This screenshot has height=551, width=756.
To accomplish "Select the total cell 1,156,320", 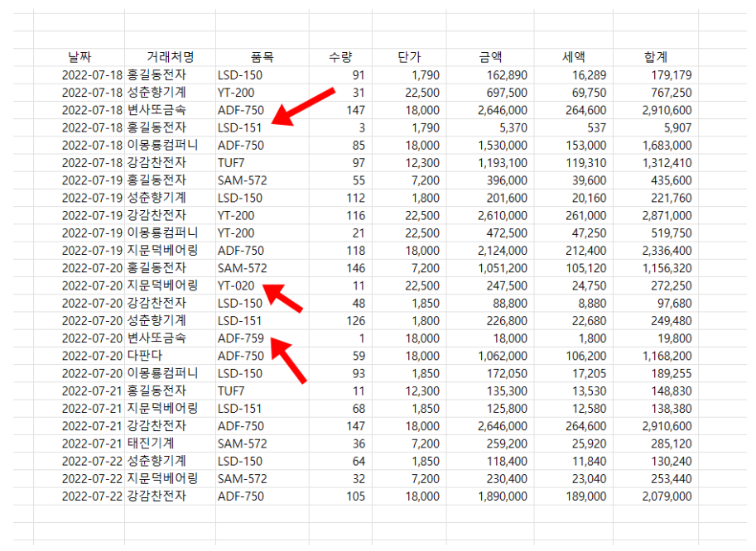I will (656, 268).
